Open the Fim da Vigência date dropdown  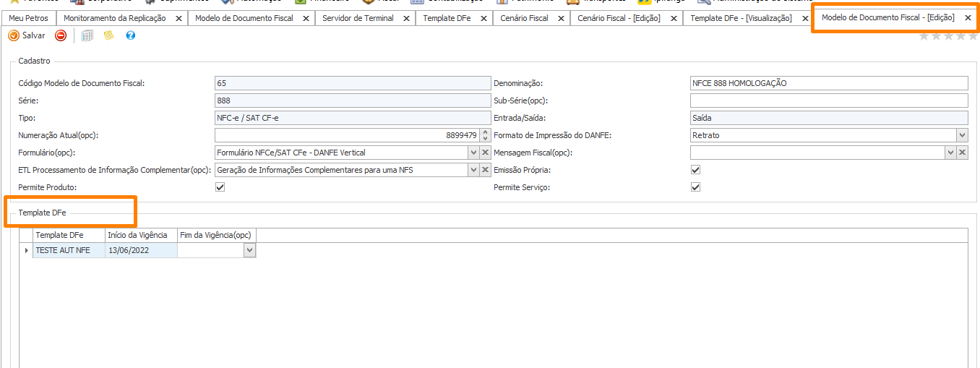pos(250,250)
